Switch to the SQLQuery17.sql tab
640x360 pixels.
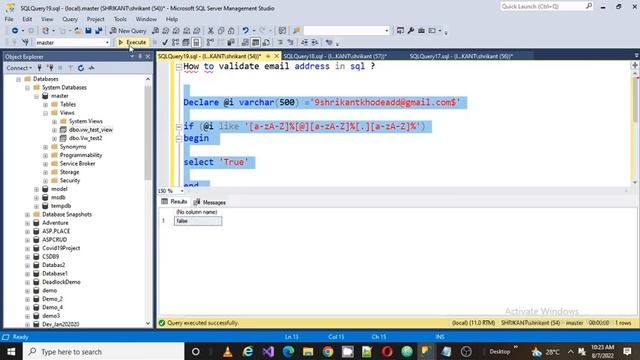click(x=461, y=56)
